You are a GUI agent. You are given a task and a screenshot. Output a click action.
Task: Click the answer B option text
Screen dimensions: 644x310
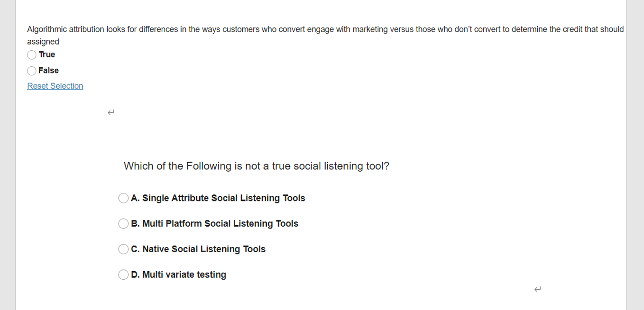tap(215, 223)
